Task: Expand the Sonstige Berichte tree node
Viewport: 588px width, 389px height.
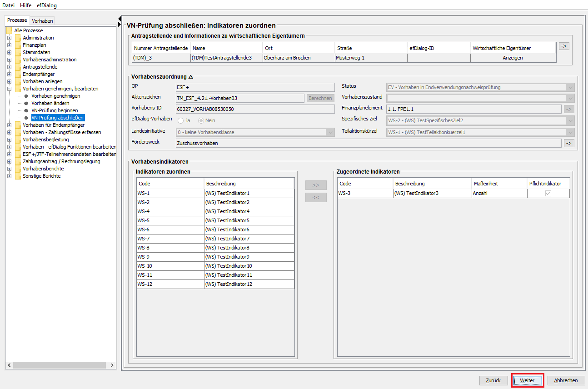Action: point(9,176)
